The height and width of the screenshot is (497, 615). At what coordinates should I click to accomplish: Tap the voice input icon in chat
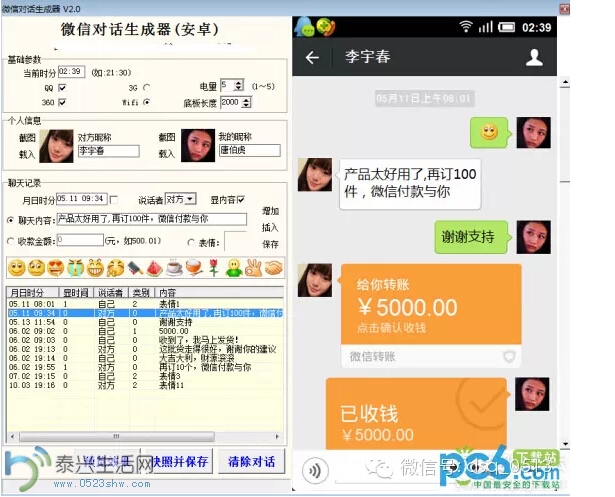(317, 469)
